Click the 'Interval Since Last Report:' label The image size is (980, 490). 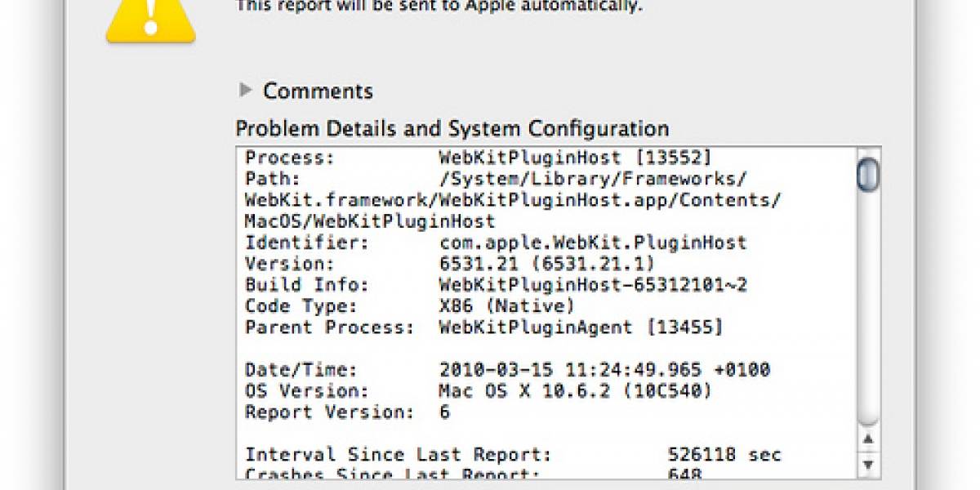[399, 455]
